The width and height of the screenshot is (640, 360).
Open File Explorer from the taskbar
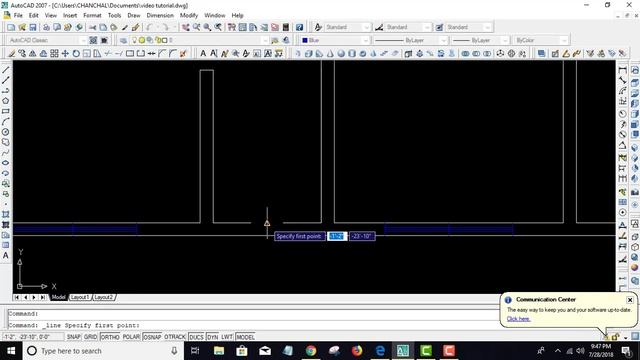219,351
